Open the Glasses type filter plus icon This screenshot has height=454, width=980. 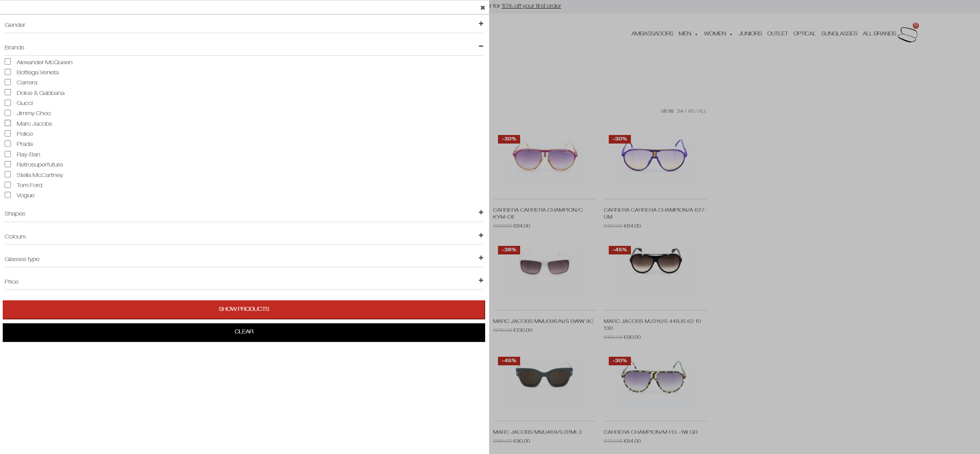click(x=481, y=258)
